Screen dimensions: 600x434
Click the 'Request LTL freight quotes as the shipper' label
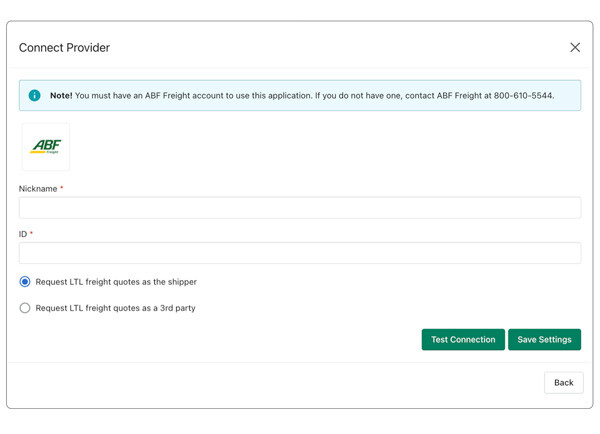116,282
